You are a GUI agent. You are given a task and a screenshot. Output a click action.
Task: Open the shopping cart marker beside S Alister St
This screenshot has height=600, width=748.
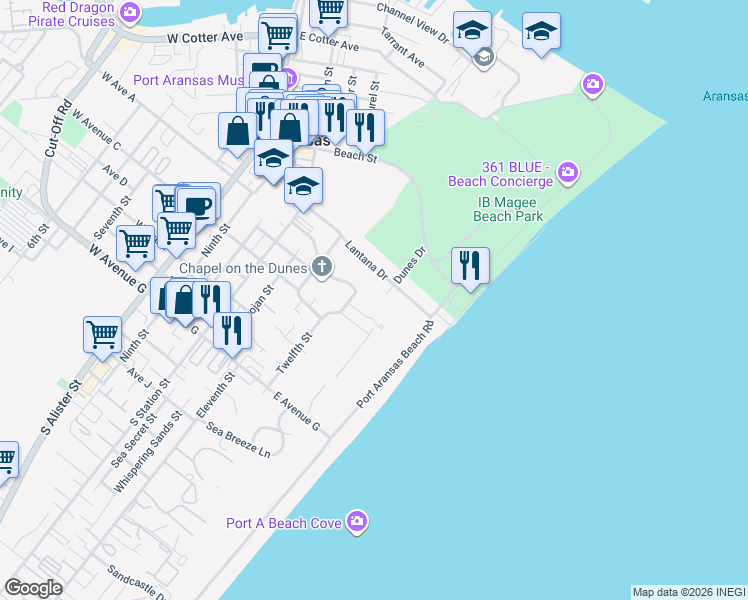[x=103, y=335]
